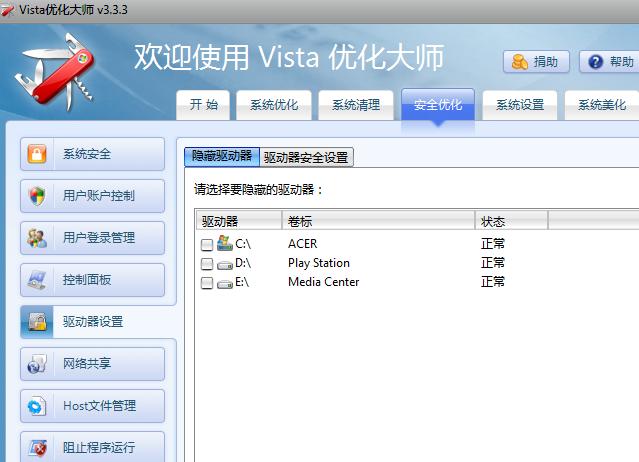
Task: Click the title bar app icon
Action: coord(7,10)
